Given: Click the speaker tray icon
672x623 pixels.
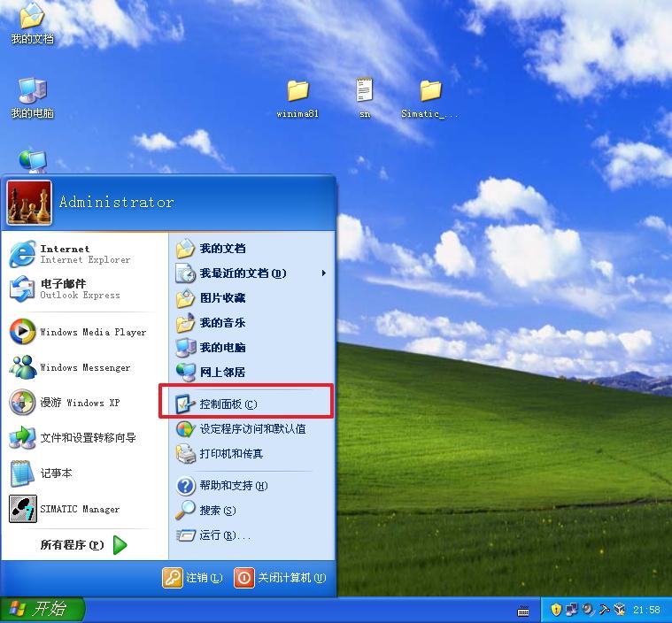Looking at the screenshot, I should click(x=588, y=610).
